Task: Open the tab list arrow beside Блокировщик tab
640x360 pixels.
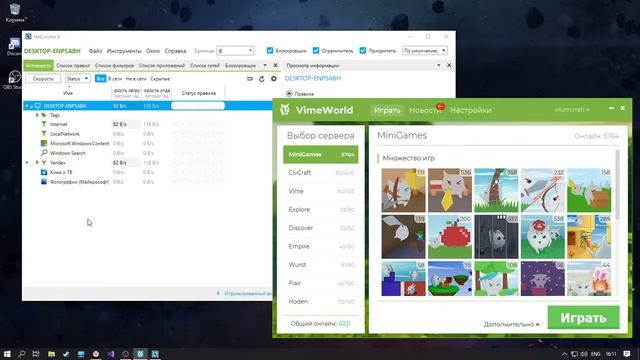Action: click(265, 65)
